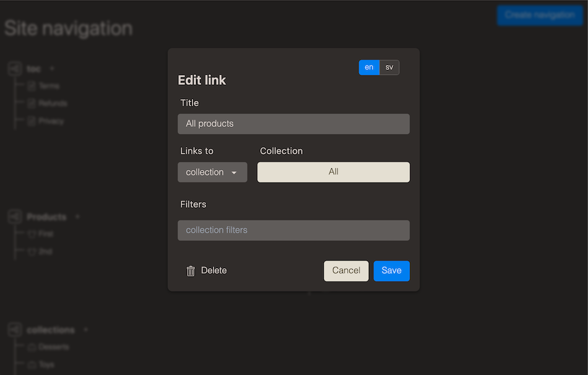Click the navigation icon next to toc
Viewport: 588px width, 375px height.
pyautogui.click(x=14, y=68)
